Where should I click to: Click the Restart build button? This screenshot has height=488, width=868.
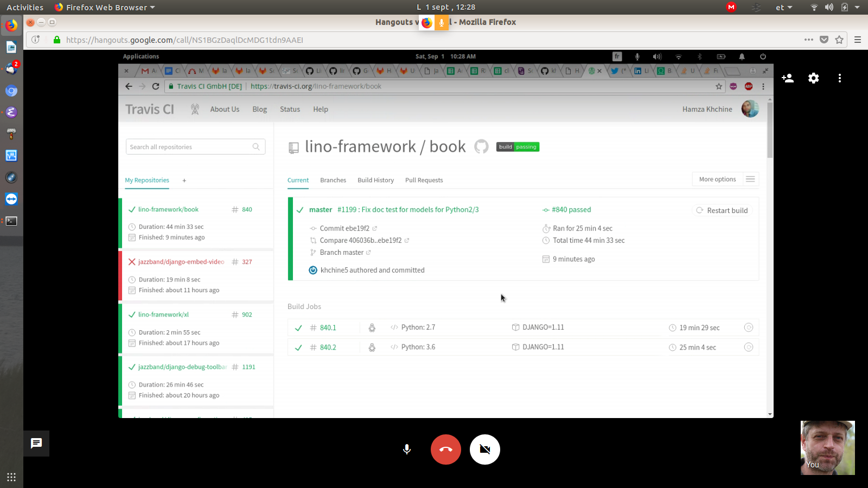point(722,210)
